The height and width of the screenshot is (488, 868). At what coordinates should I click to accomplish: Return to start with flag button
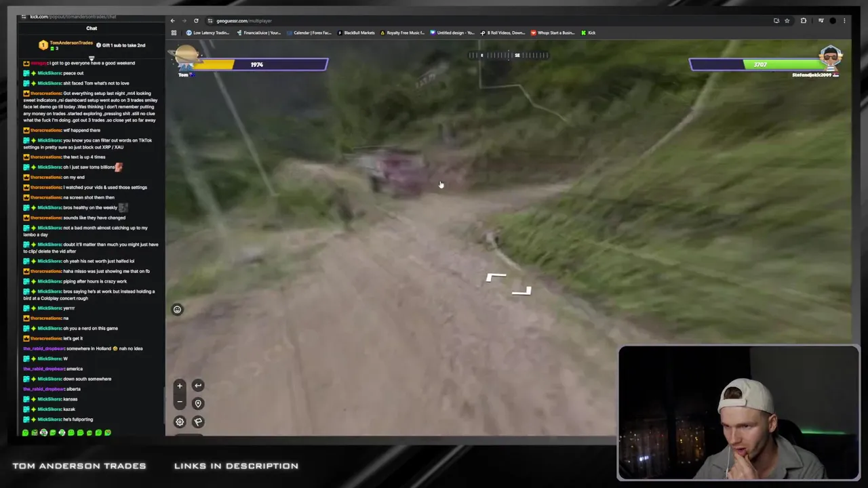coord(198,422)
